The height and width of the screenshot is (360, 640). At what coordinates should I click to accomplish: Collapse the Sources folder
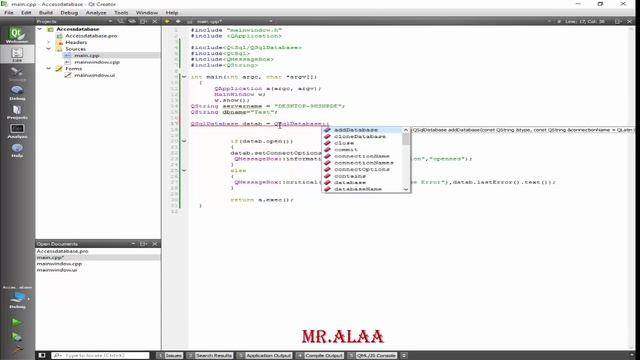[x=49, y=49]
